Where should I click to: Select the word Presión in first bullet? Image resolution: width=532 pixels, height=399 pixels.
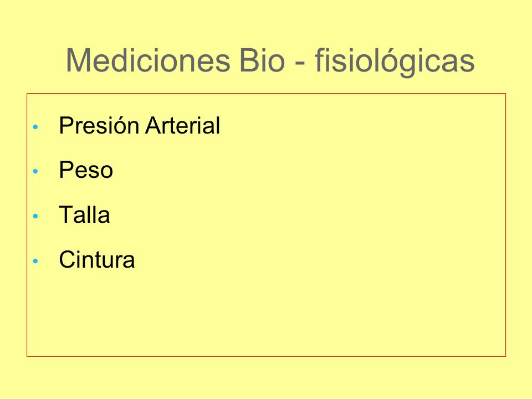(x=99, y=125)
